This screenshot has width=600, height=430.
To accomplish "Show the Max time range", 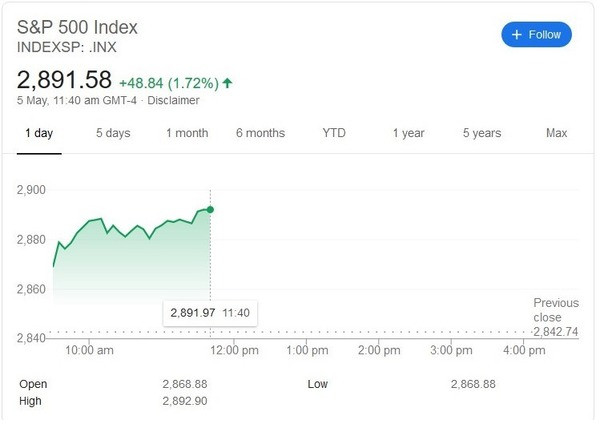I will [556, 133].
